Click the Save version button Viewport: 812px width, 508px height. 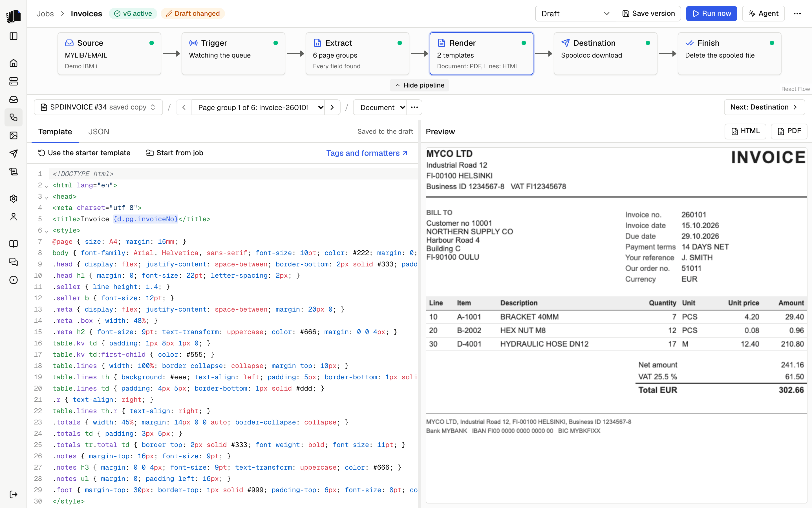point(648,14)
